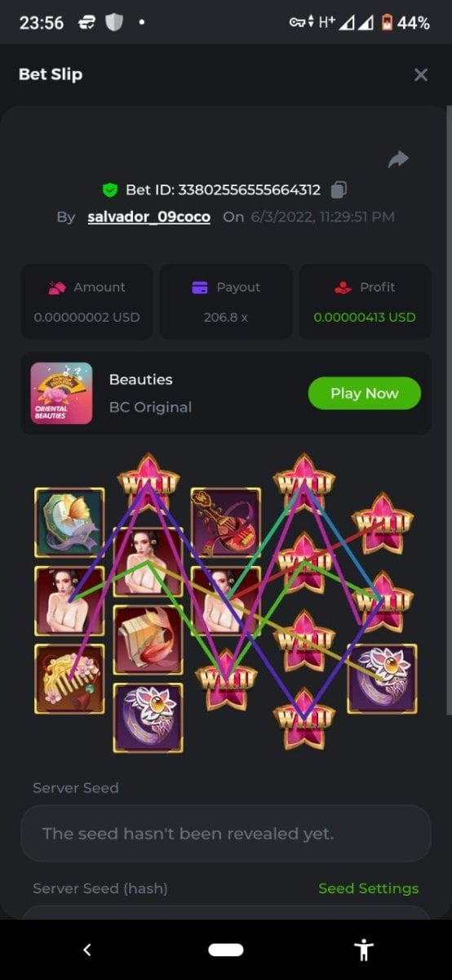Tap the red Profit icon
This screenshot has width=452, height=980.
[x=343, y=287]
